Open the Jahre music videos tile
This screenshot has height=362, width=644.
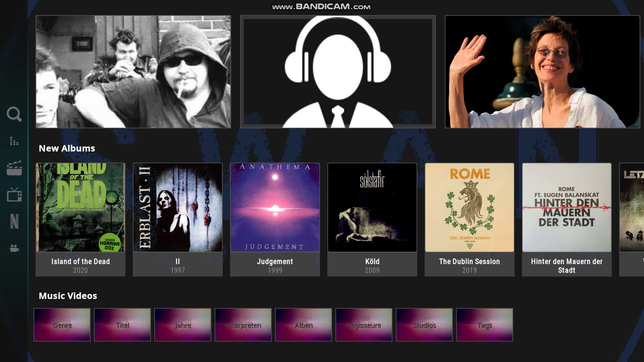click(x=183, y=325)
